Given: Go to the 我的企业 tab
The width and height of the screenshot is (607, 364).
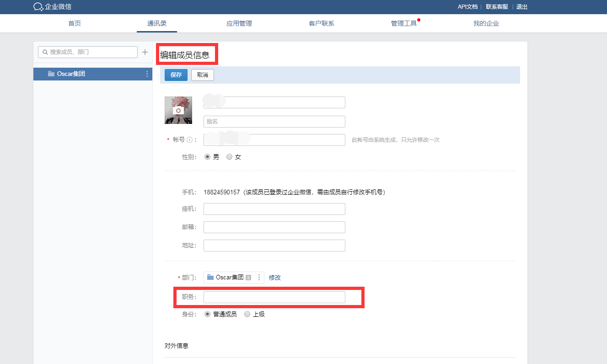Looking at the screenshot, I should 486,23.
